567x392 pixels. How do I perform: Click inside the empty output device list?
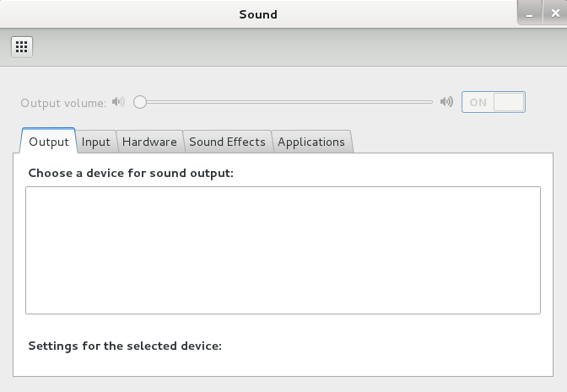(283, 250)
